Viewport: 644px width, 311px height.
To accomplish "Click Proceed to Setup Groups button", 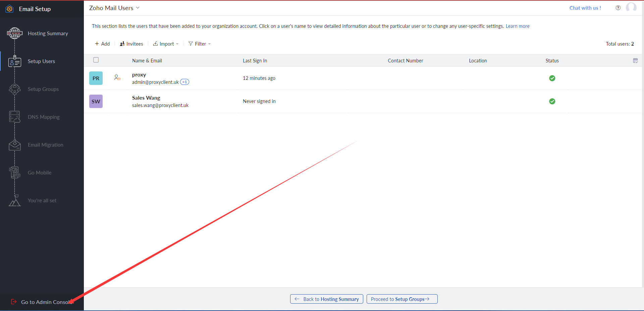I will (402, 299).
